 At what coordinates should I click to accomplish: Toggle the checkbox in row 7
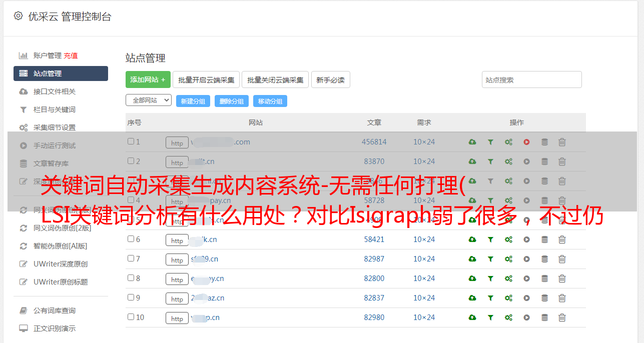(x=131, y=258)
